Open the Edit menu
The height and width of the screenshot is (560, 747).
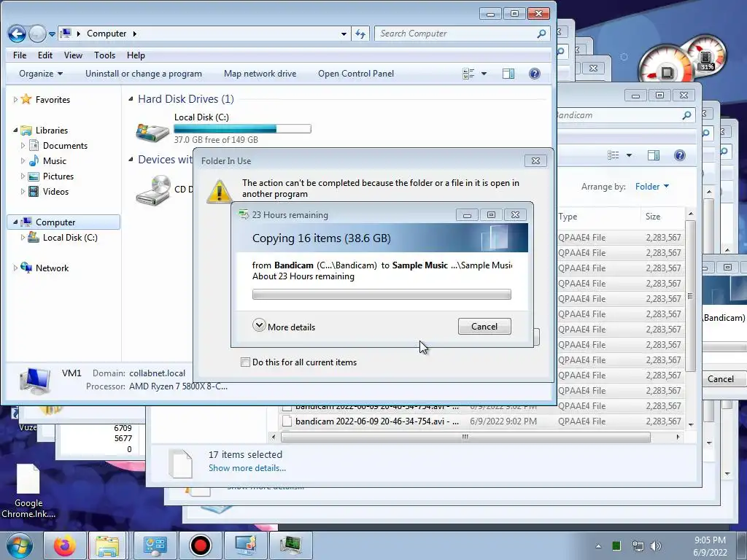(45, 55)
